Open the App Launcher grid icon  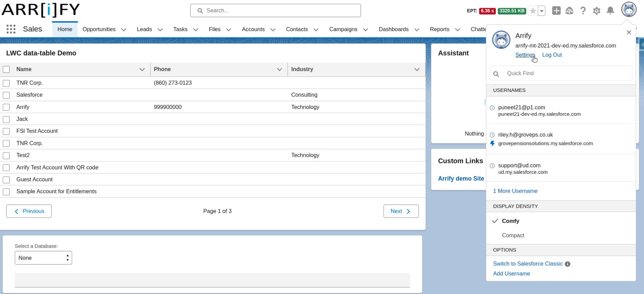click(x=11, y=29)
